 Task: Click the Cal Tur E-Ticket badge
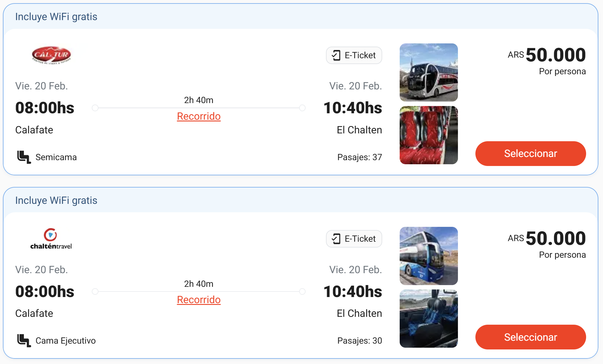click(354, 55)
